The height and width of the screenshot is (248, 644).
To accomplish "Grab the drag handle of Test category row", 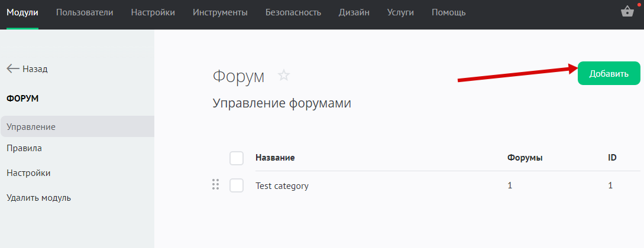I will (x=215, y=185).
